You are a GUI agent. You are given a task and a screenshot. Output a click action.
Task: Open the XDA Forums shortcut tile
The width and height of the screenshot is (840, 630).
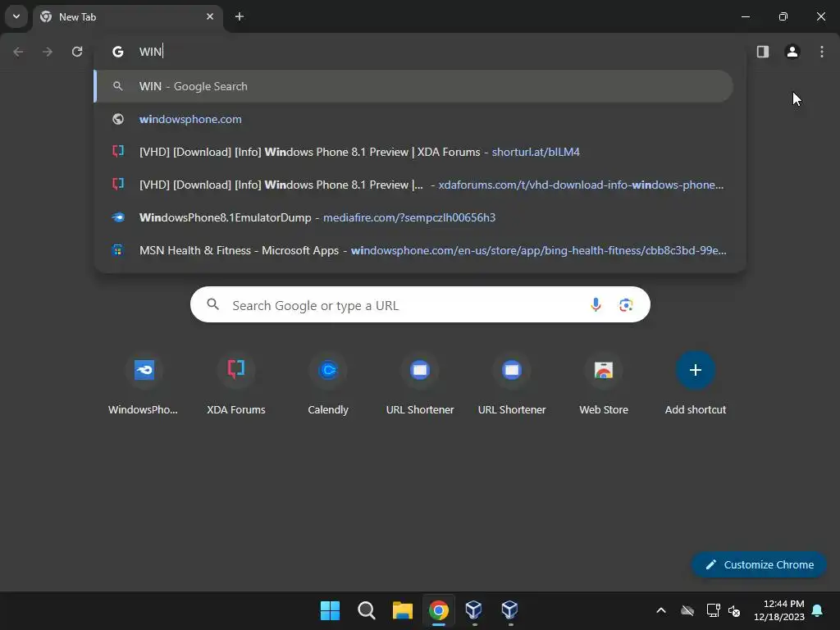[235, 385]
